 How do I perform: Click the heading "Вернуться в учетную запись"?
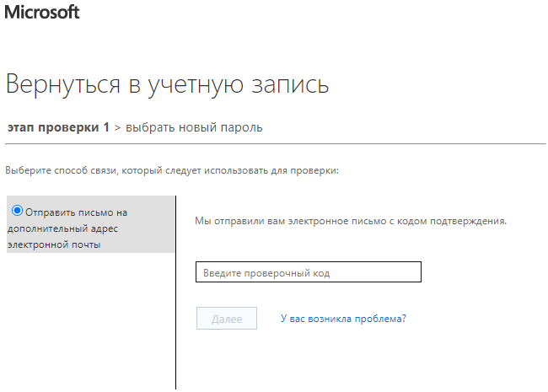[x=167, y=84]
